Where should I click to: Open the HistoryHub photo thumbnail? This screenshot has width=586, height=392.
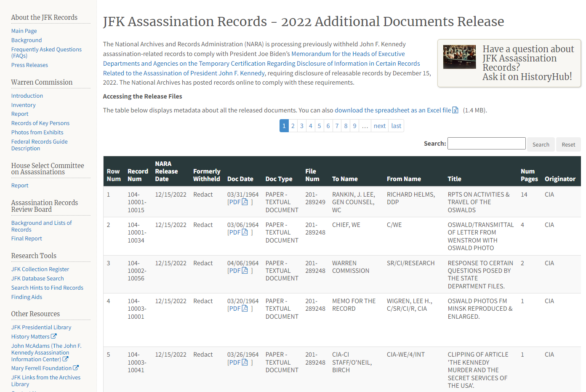click(459, 57)
